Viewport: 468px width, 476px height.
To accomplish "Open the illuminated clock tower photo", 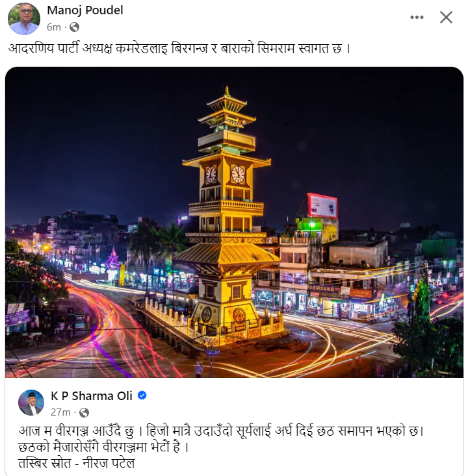I will 234,222.
